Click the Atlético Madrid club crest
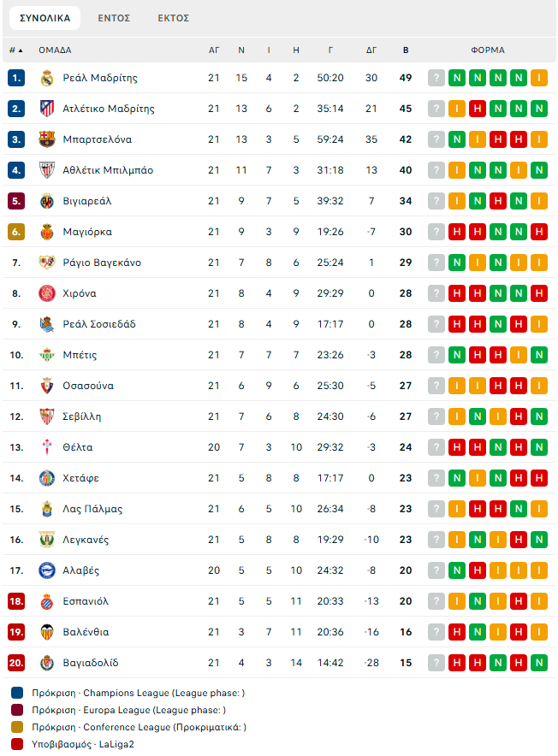 pyautogui.click(x=47, y=109)
